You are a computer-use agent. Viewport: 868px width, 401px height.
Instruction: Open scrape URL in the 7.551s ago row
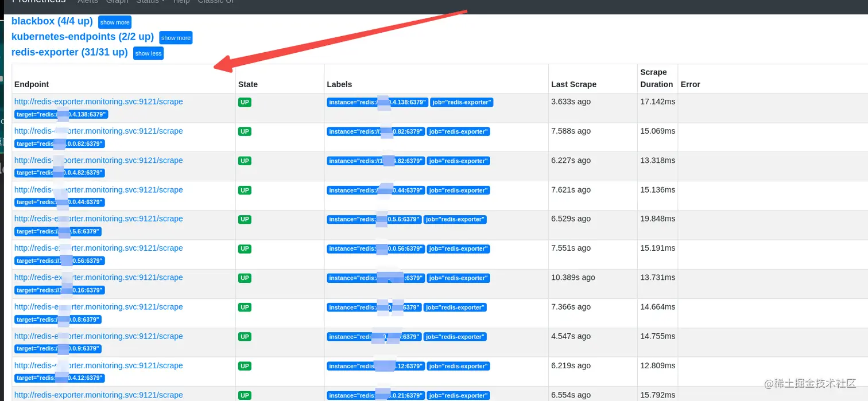tap(99, 248)
